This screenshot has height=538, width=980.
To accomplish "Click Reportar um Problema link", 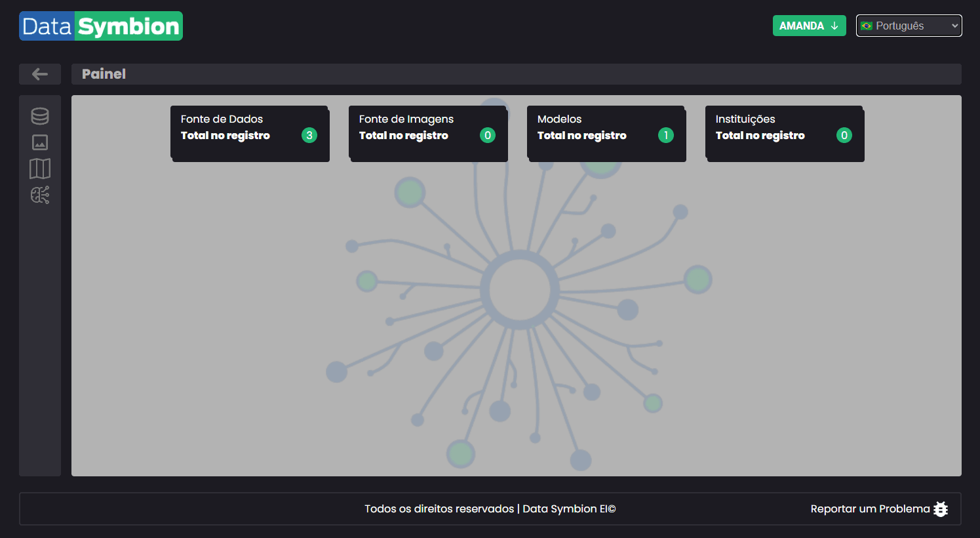I will pos(870,509).
